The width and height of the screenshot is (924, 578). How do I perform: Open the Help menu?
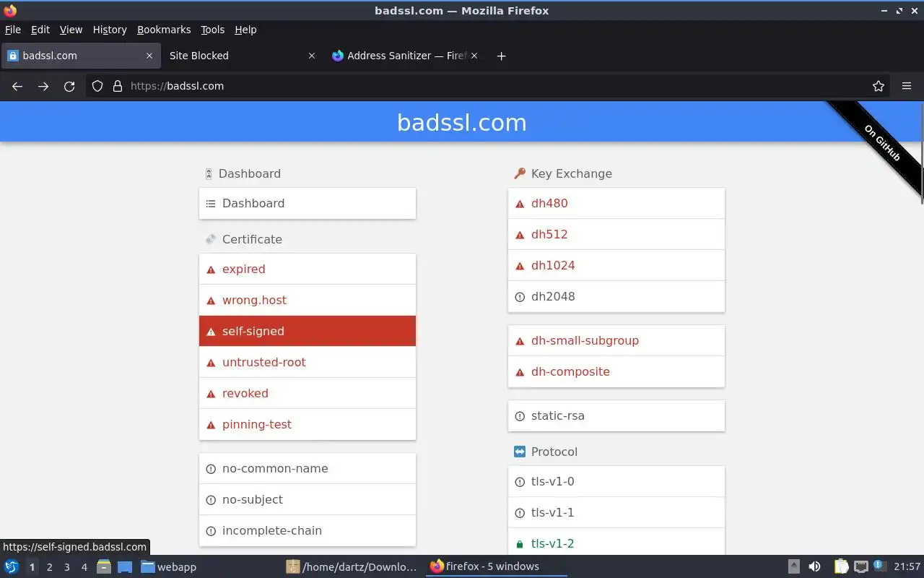click(245, 30)
